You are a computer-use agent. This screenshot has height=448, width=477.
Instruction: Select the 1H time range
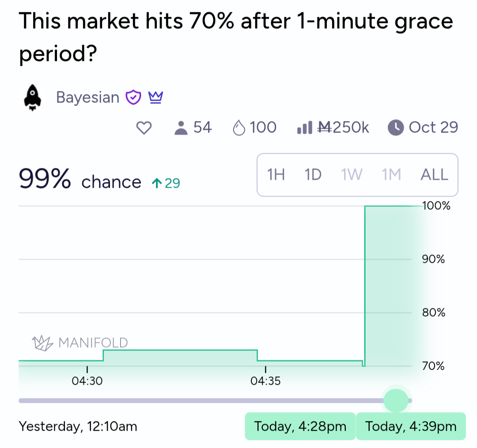click(x=276, y=175)
